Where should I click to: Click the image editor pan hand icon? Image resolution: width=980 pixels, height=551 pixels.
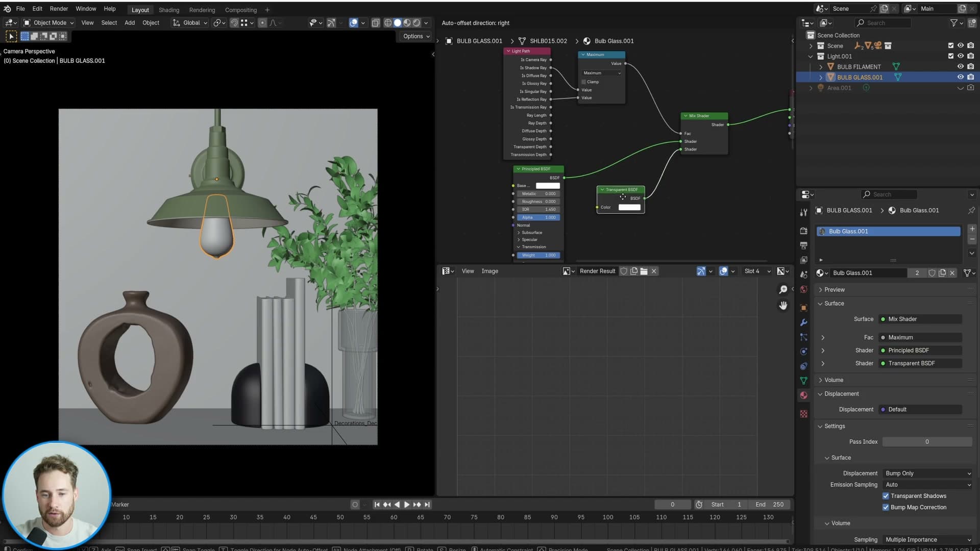pyautogui.click(x=783, y=306)
